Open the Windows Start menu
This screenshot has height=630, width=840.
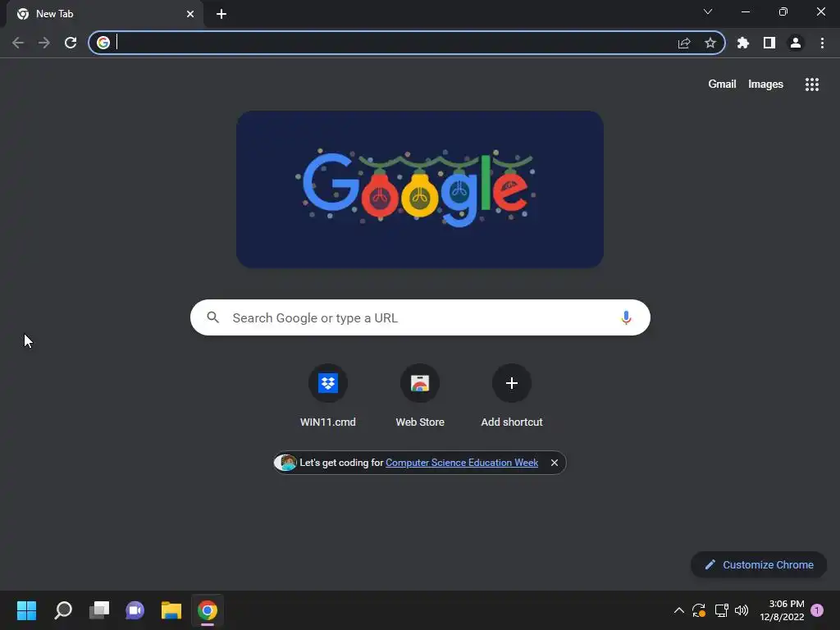click(26, 610)
